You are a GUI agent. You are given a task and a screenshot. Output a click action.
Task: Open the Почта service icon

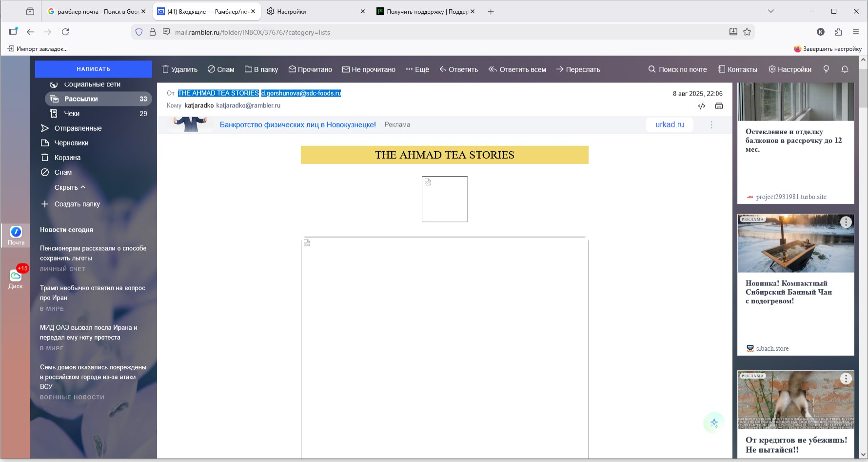[16, 236]
